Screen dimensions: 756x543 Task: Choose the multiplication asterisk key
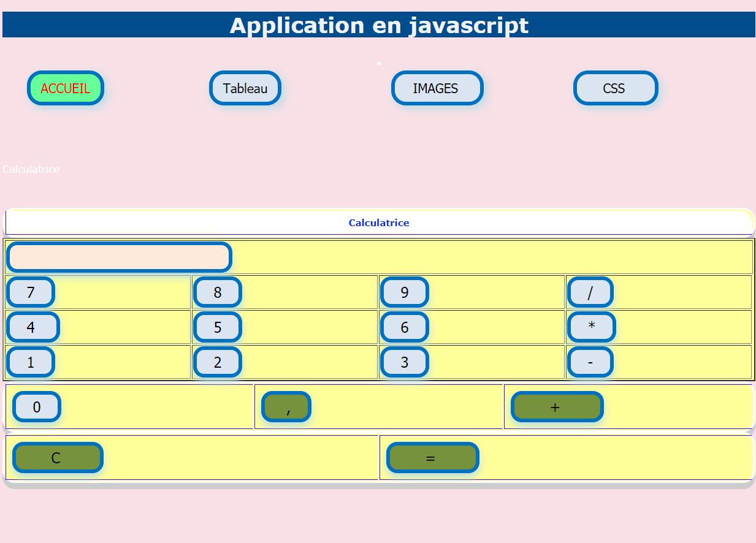[x=591, y=327]
